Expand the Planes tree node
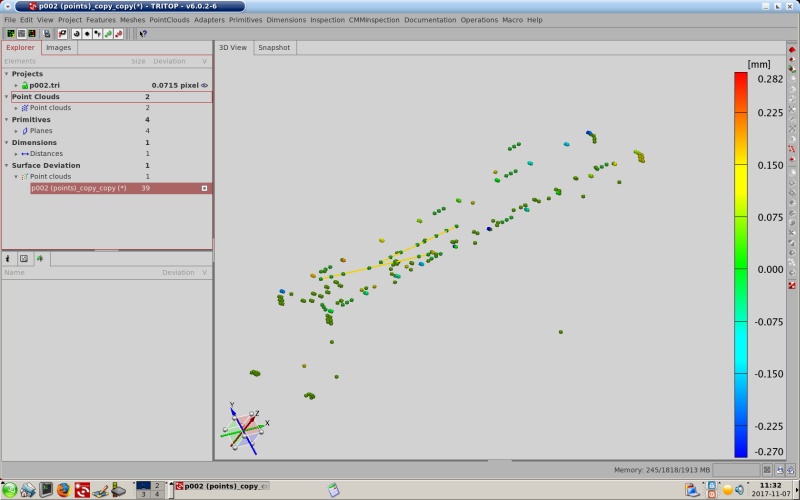Image resolution: width=800 pixels, height=500 pixels. click(15, 131)
